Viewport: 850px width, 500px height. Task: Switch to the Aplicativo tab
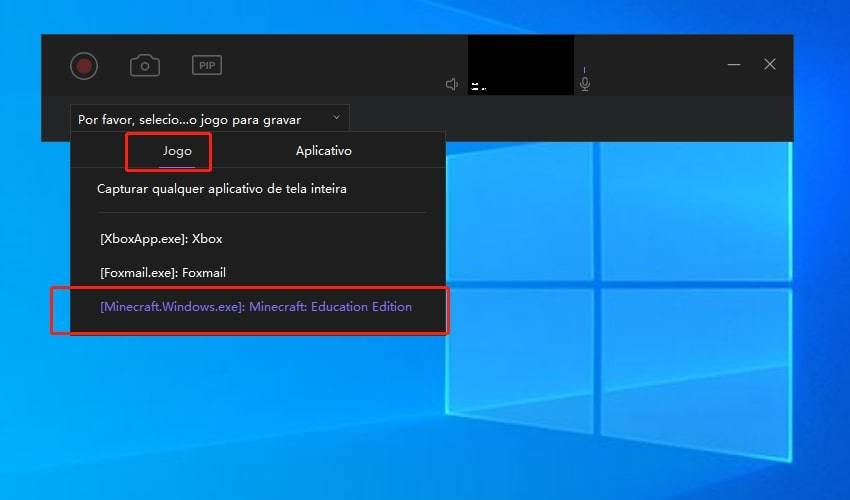(323, 151)
